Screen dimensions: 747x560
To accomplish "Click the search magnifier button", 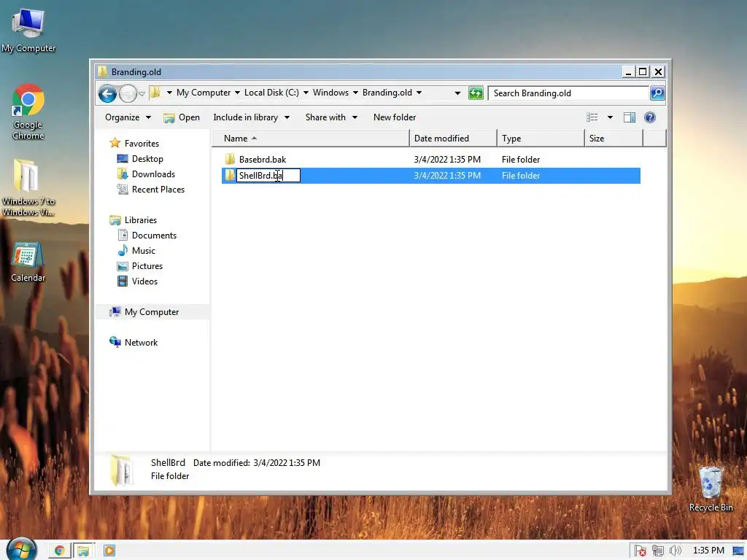I will coord(657,93).
